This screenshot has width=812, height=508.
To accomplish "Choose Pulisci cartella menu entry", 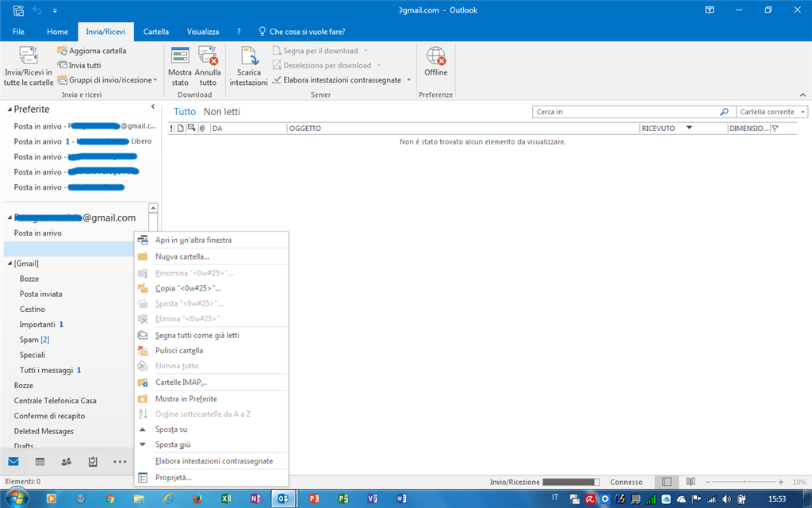I will 211,350.
